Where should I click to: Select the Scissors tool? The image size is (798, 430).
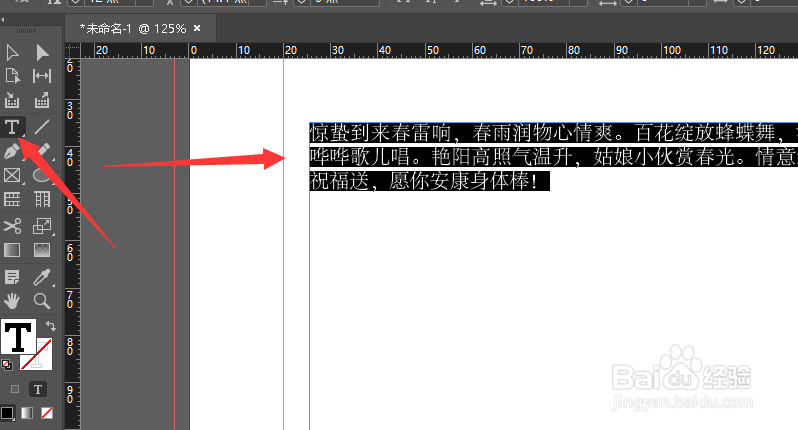12,226
